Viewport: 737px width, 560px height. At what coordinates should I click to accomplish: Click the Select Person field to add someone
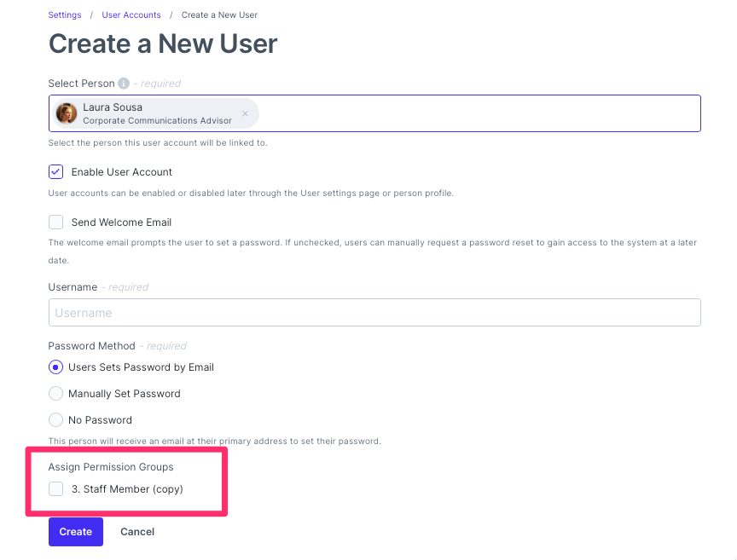478,113
